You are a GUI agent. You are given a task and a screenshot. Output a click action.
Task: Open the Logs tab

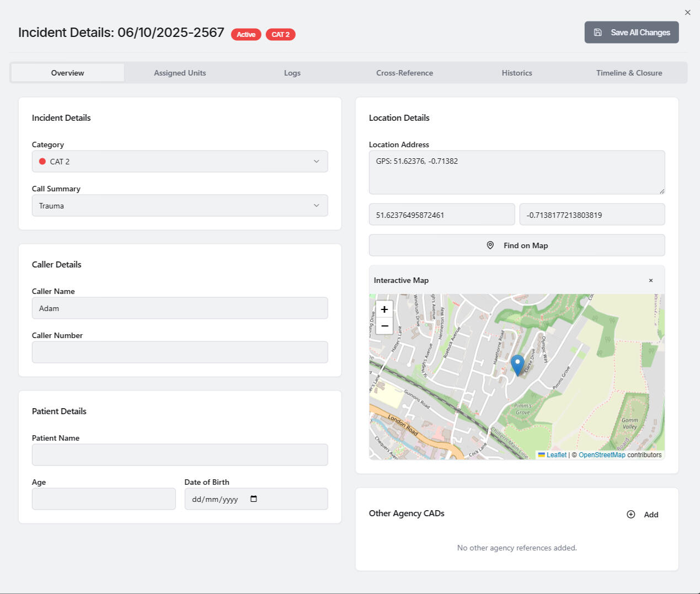pyautogui.click(x=292, y=73)
